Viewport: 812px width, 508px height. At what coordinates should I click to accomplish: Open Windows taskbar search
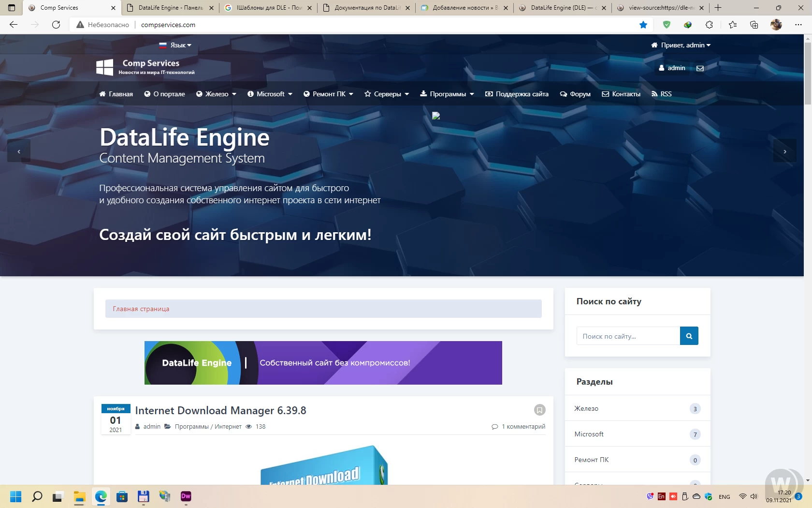(x=37, y=496)
